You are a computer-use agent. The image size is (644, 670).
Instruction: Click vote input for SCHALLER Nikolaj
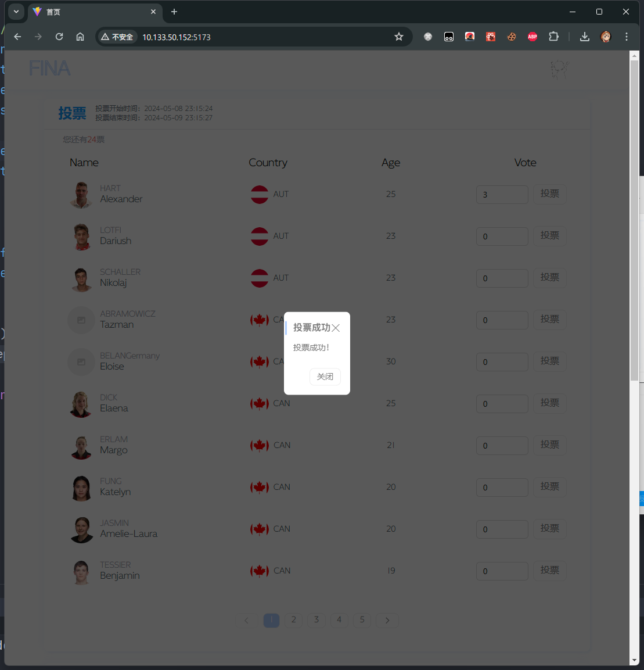(502, 278)
